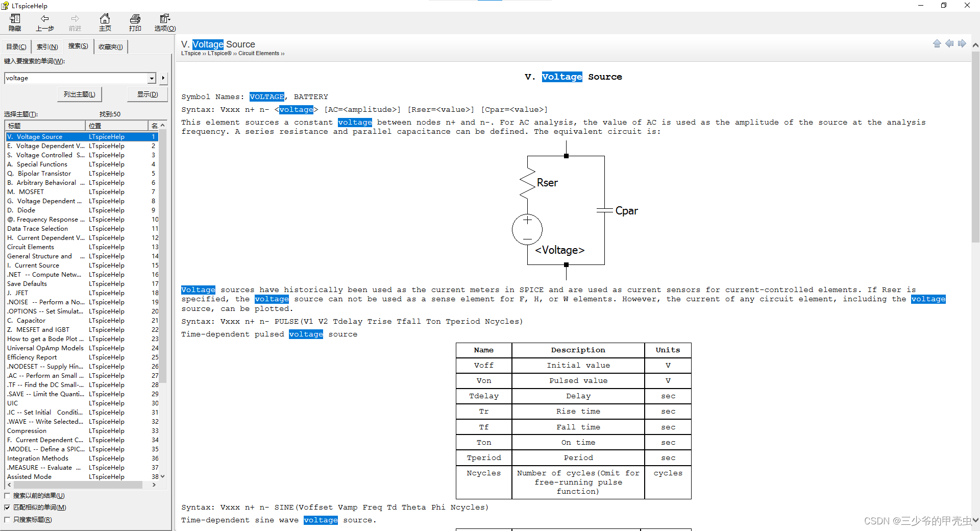The height and width of the screenshot is (531, 980).
Task: Select '.OPTIONS -- Set Simulat...' result
Action: pos(82,311)
